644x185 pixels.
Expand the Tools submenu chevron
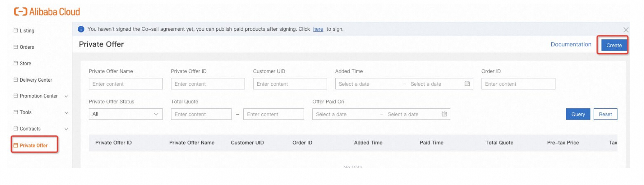coord(66,113)
